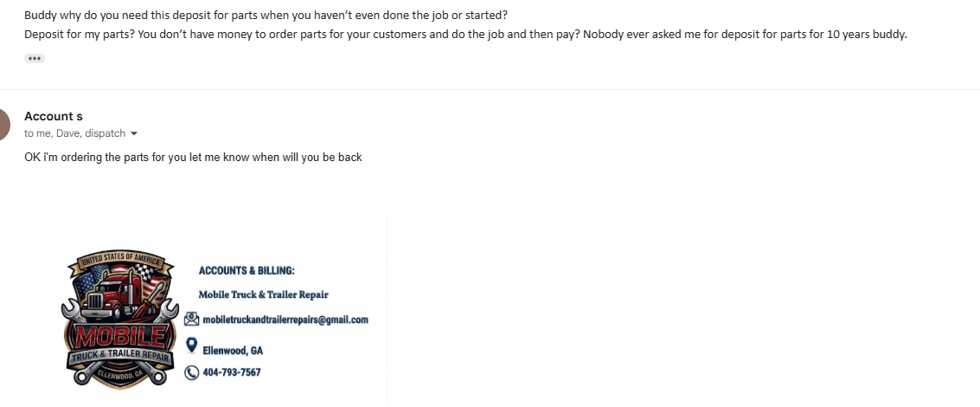Click the 'to me, Dave, dispatch' recipients line
The width and height of the screenshot is (980, 407).
click(75, 133)
